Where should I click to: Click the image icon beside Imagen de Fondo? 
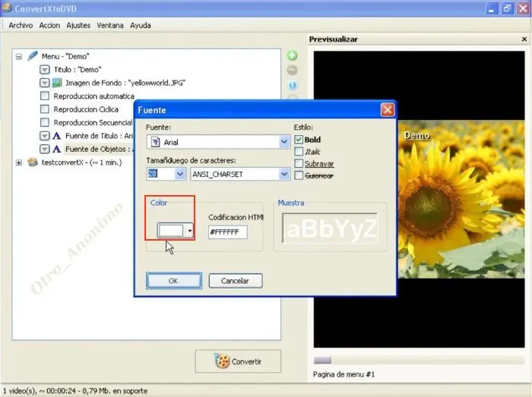click(x=57, y=83)
